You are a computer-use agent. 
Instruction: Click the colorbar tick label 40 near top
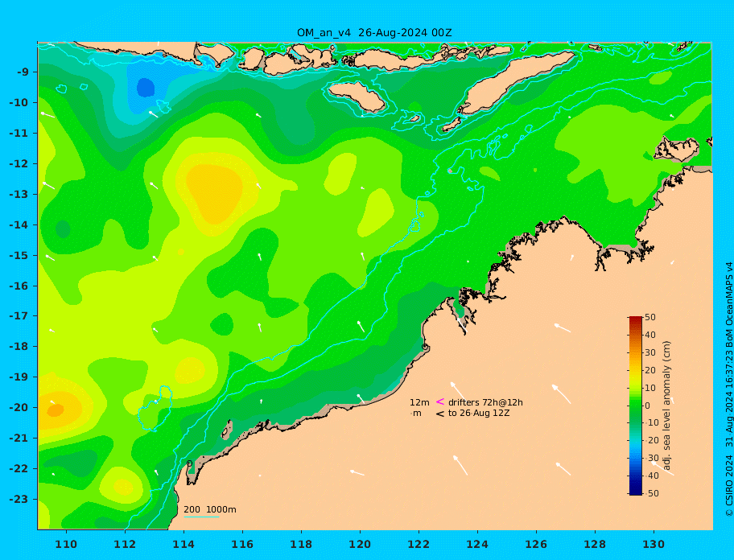[650, 335]
